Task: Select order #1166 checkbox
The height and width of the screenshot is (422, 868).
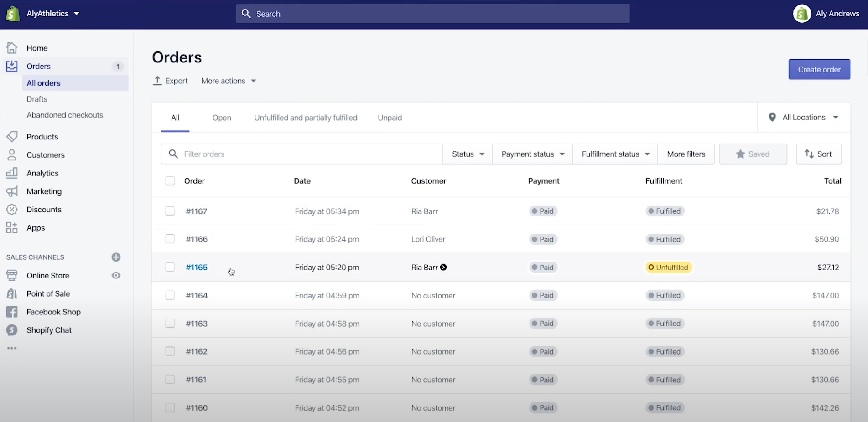Action: click(170, 239)
